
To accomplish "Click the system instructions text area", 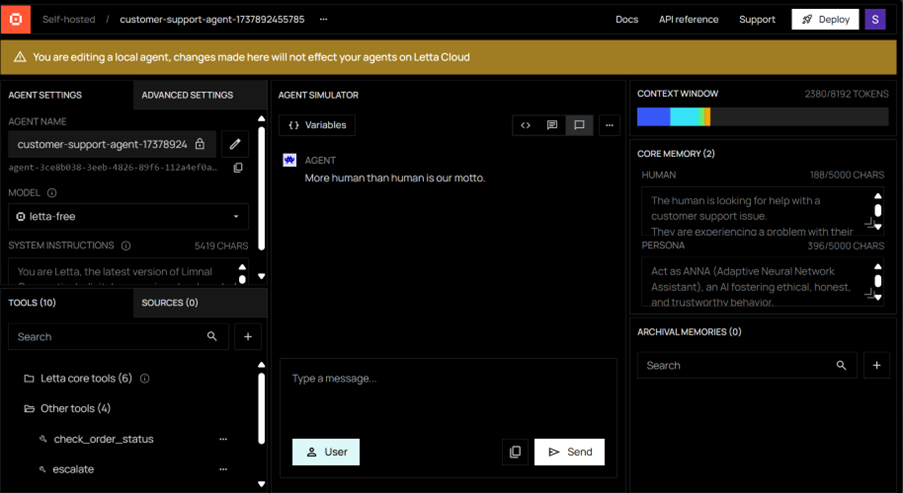I will pyautogui.click(x=128, y=272).
